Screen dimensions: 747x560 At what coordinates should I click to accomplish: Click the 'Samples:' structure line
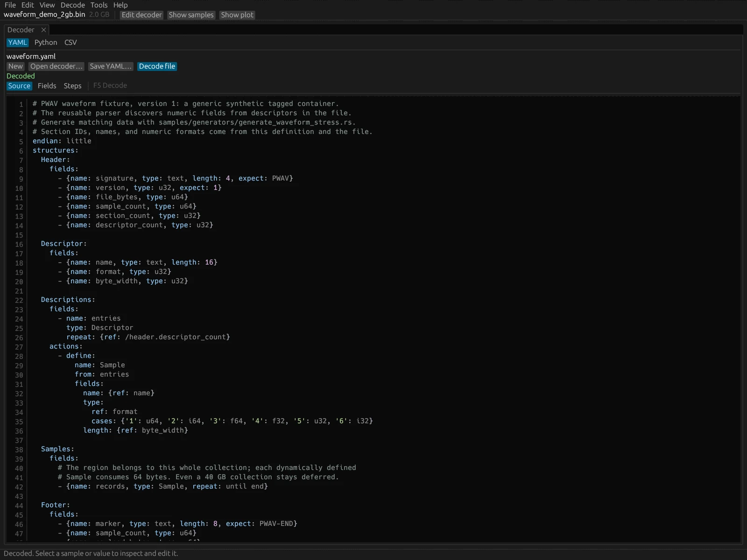pos(57,449)
